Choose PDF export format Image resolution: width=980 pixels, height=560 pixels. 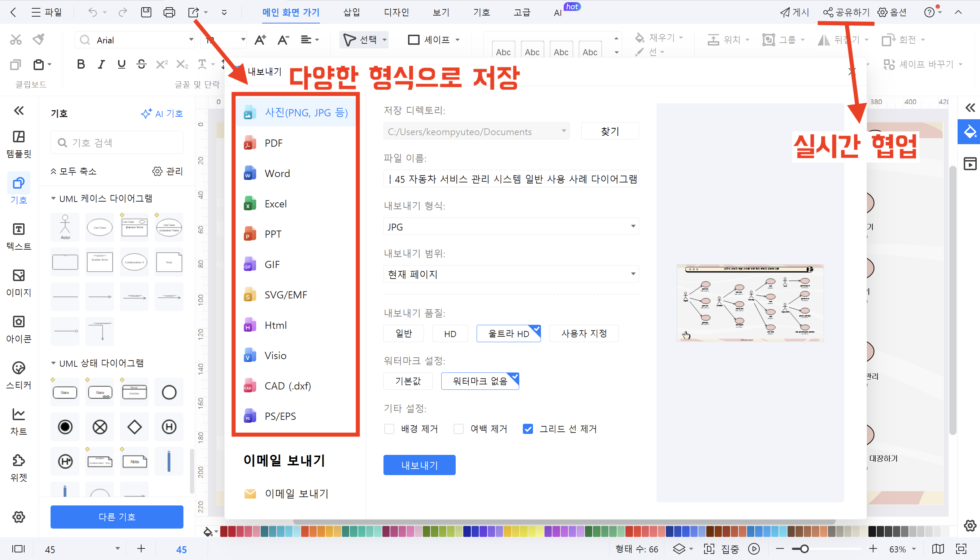point(274,143)
